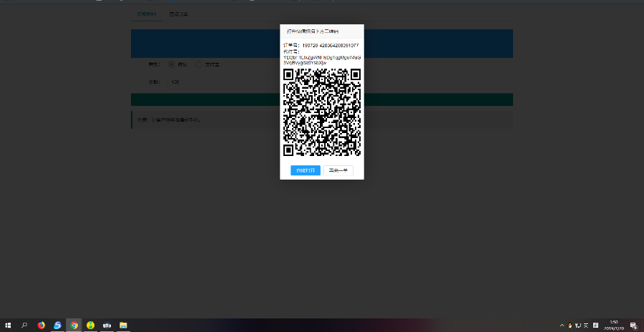Viewport: 644px width, 332px height.
Task: Expand hidden system tray icons
Action: click(x=562, y=326)
